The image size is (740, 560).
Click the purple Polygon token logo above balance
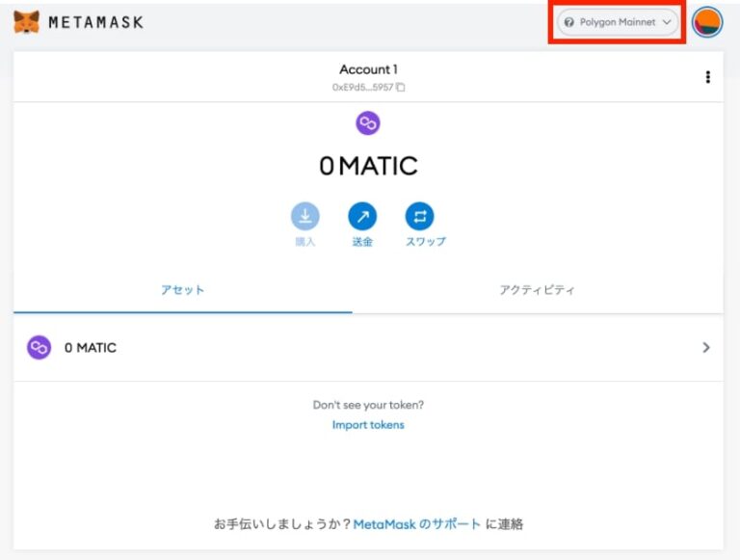[x=368, y=122]
